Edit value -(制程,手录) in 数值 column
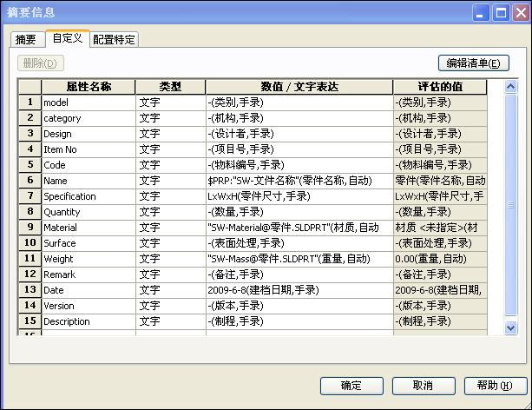Screen dimensions: 532x410 pyautogui.click(x=299, y=321)
